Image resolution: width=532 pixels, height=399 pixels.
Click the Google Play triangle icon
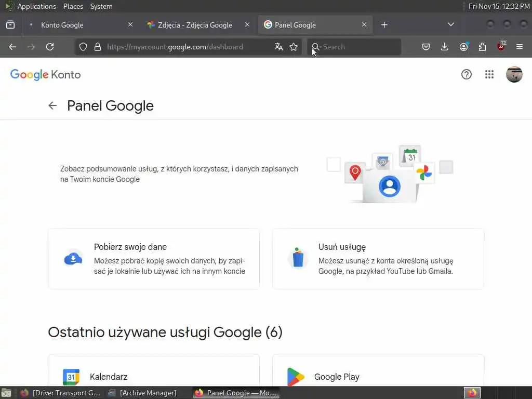(296, 377)
